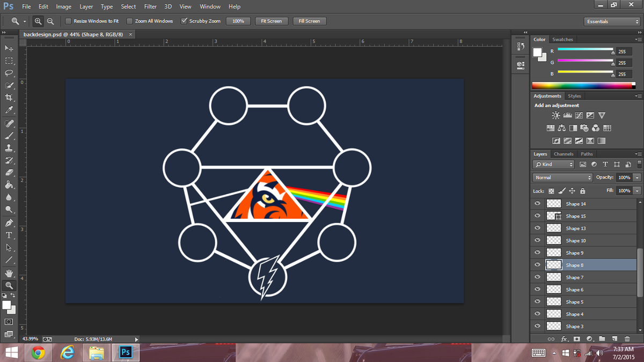Add a Curves adjustment
Viewport: 644px width, 362px height.
tap(579, 115)
